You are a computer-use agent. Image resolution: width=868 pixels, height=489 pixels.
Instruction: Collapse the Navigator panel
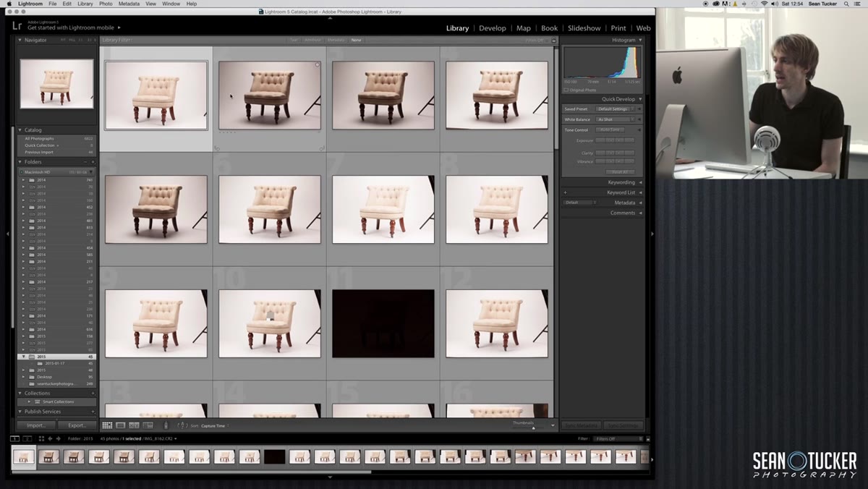point(20,40)
